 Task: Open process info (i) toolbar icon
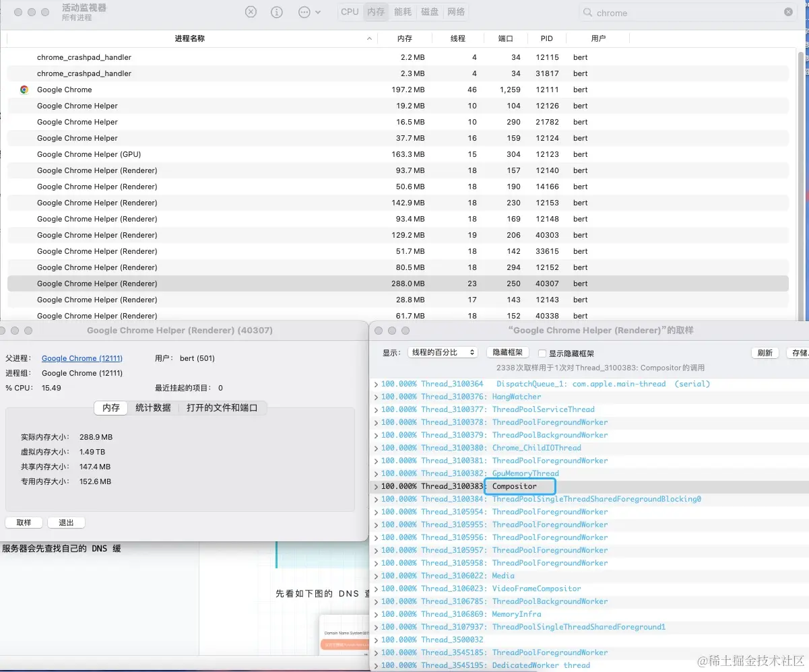tap(277, 12)
